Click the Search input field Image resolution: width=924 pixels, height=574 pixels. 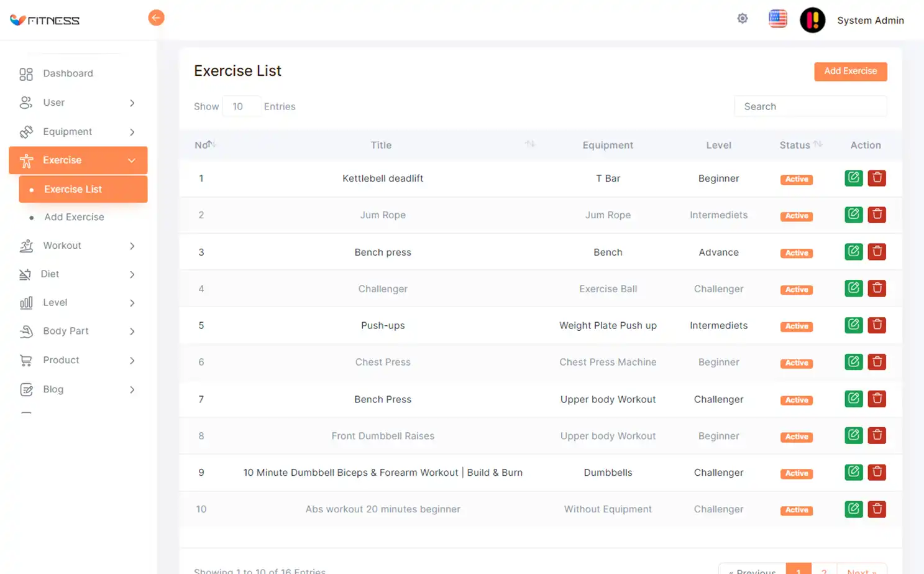(810, 106)
